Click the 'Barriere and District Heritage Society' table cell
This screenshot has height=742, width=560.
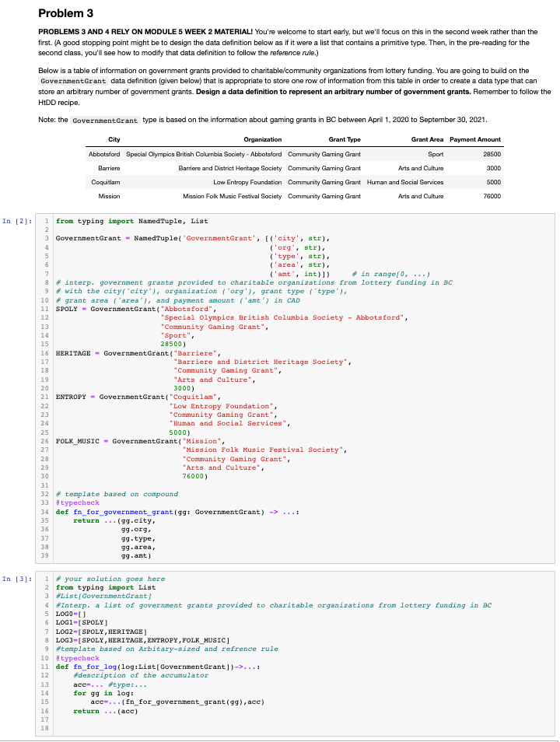(x=230, y=168)
